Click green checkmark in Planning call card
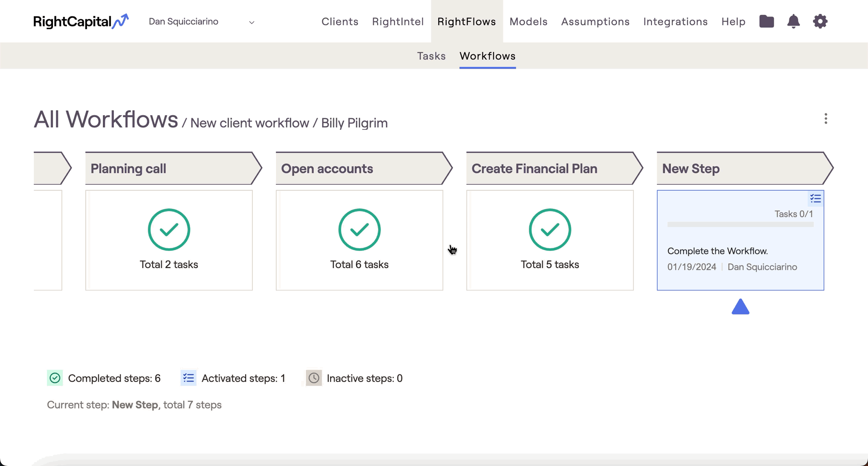The width and height of the screenshot is (868, 466). [x=169, y=230]
